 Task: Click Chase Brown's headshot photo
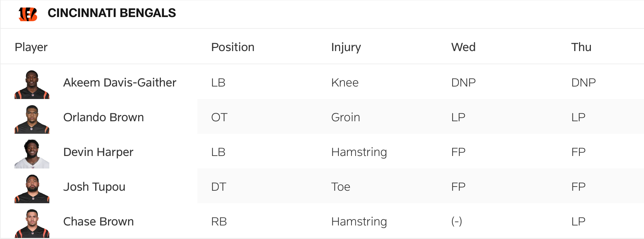click(32, 223)
